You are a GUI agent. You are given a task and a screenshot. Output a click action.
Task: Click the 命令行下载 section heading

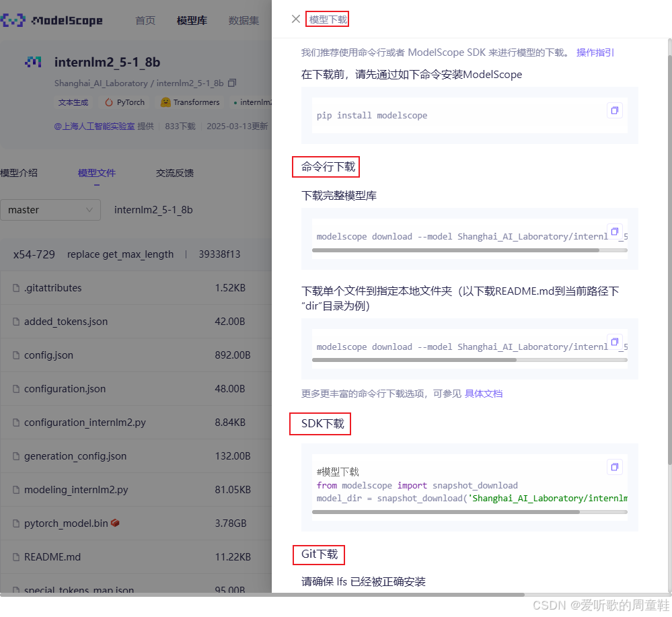point(328,167)
